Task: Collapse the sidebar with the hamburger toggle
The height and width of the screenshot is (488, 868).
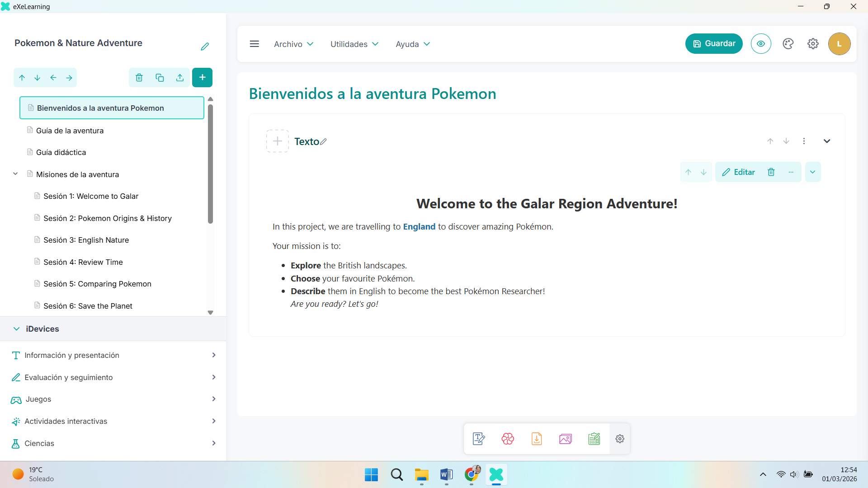Action: (x=254, y=44)
